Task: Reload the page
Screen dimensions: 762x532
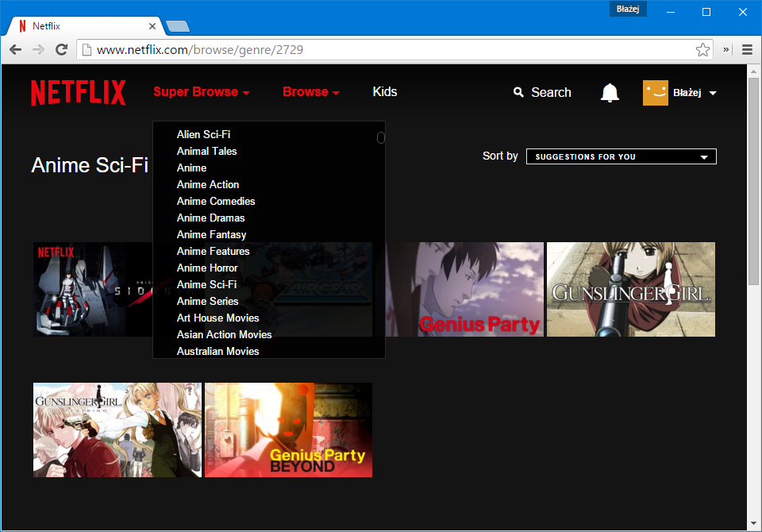Action: pos(61,49)
